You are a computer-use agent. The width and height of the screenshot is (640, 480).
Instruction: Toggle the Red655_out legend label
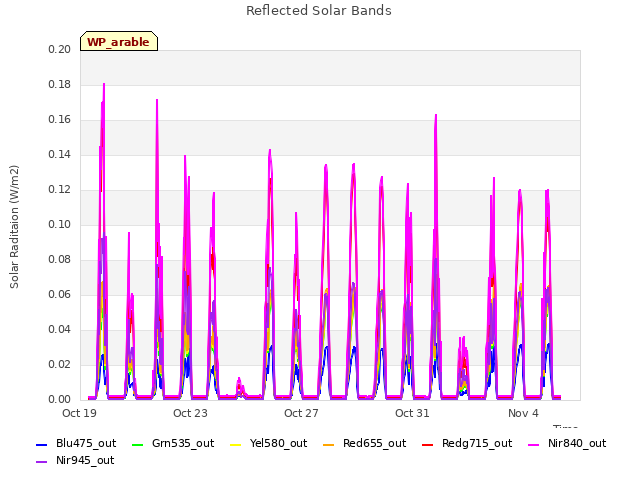pos(375,443)
